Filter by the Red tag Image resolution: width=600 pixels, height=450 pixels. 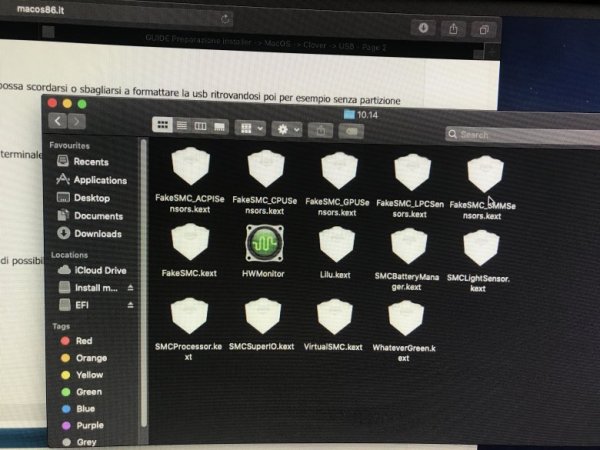[77, 341]
